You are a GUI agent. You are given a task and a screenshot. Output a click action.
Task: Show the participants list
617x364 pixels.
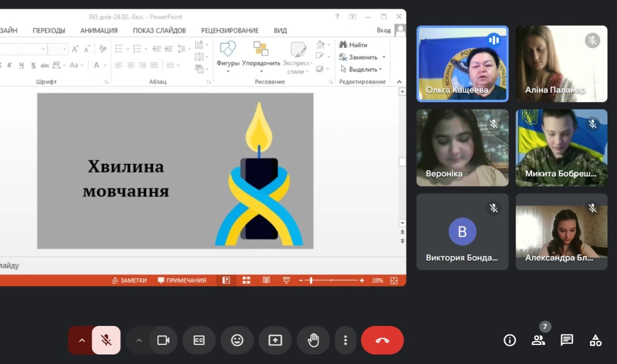tap(538, 340)
